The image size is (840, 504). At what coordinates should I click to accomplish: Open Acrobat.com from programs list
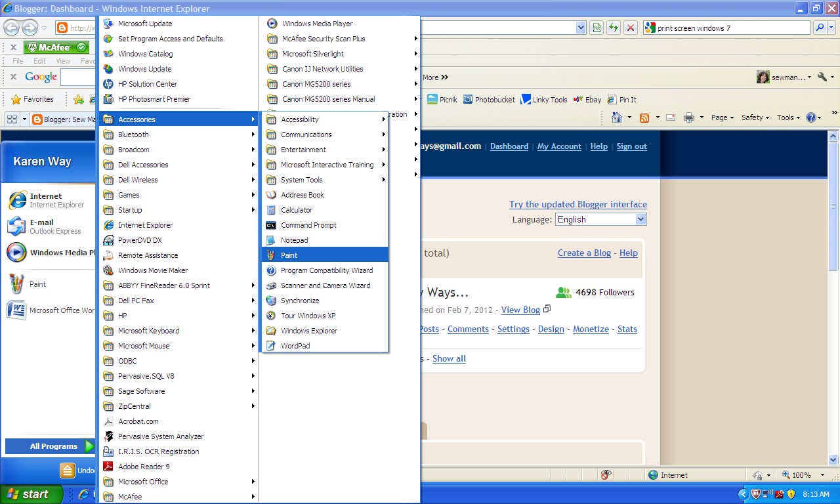[x=178, y=421]
